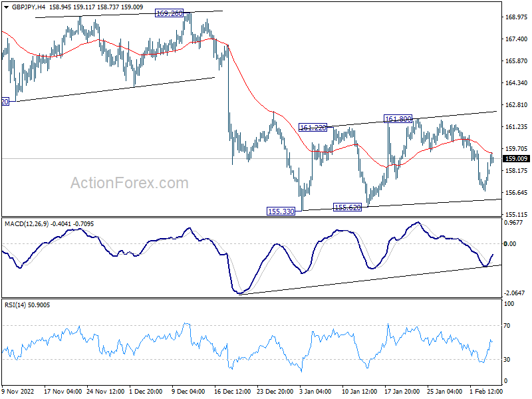Select the 155.330 price label
This screenshot has height=399, width=532.
281,211
